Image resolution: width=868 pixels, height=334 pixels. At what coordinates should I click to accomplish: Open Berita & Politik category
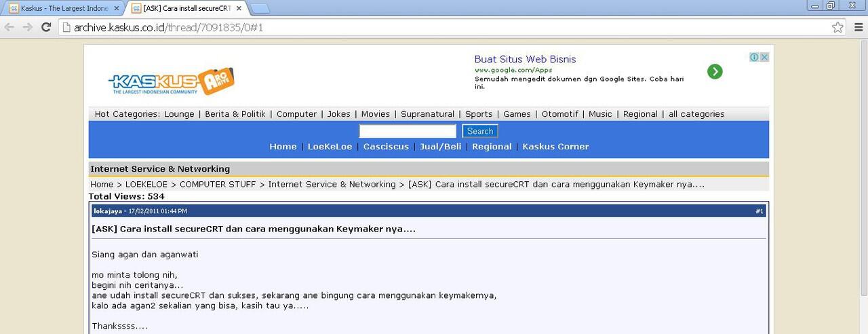pyautogui.click(x=235, y=114)
